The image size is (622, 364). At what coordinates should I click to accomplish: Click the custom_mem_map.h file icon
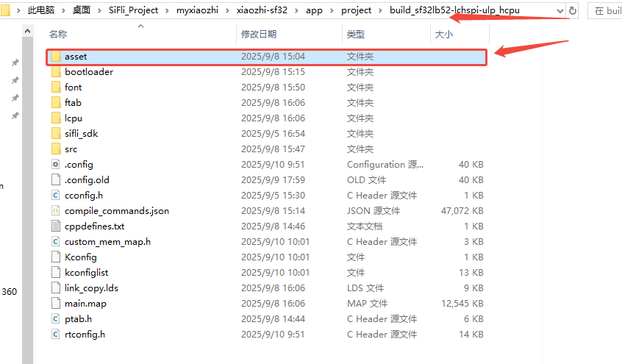pyautogui.click(x=56, y=242)
